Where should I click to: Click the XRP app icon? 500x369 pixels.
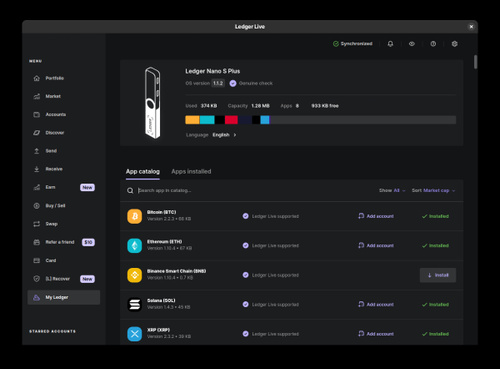tap(135, 334)
